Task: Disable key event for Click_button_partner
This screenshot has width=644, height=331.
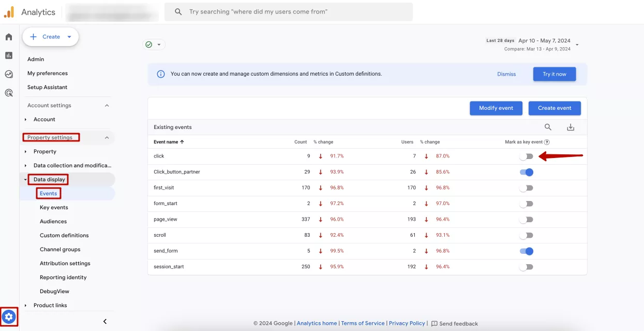Action: coord(526,172)
